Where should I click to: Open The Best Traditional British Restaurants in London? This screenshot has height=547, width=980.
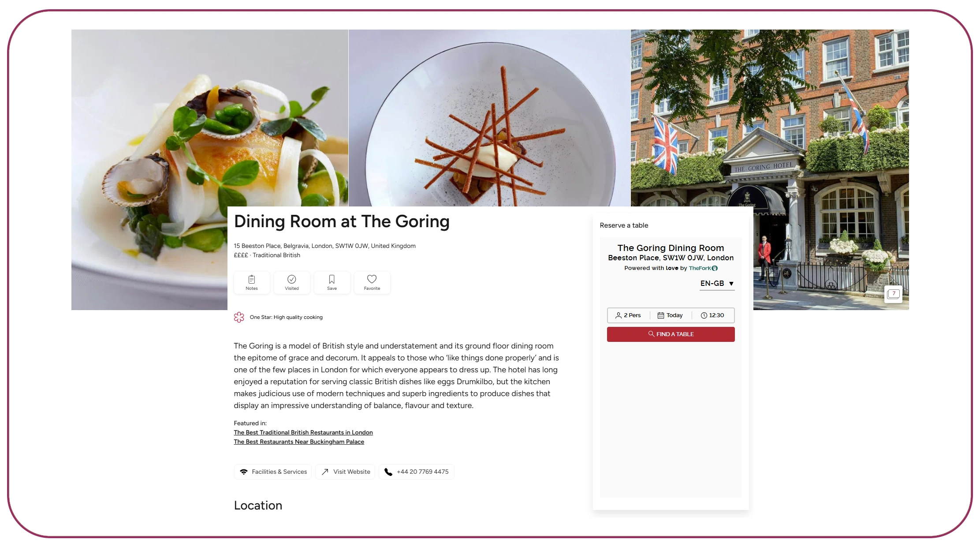[x=303, y=432]
